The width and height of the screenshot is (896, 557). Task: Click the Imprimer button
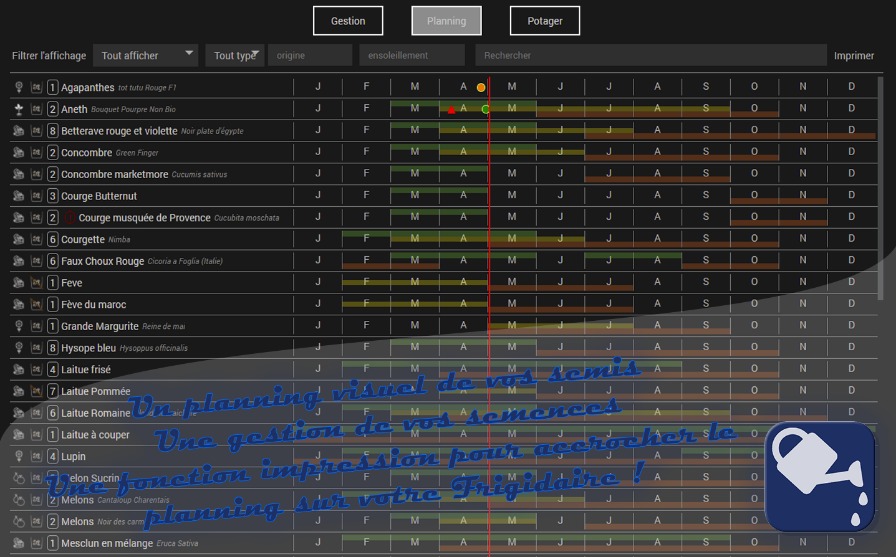coord(854,56)
